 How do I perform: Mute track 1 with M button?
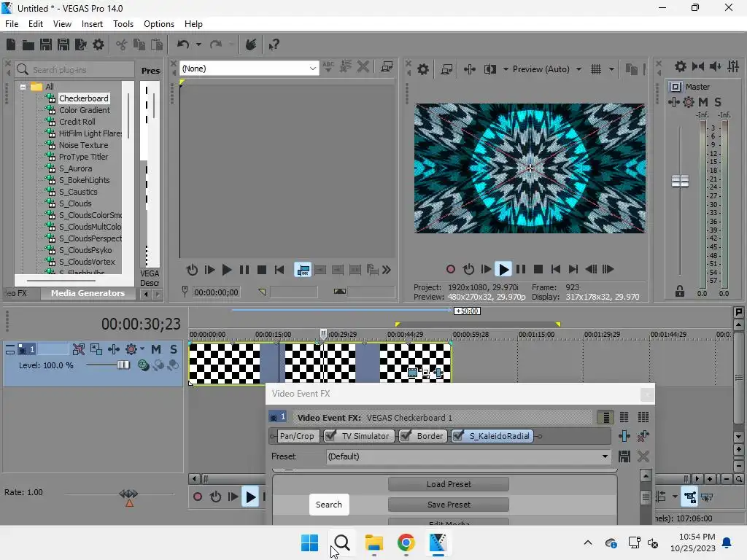tap(156, 349)
